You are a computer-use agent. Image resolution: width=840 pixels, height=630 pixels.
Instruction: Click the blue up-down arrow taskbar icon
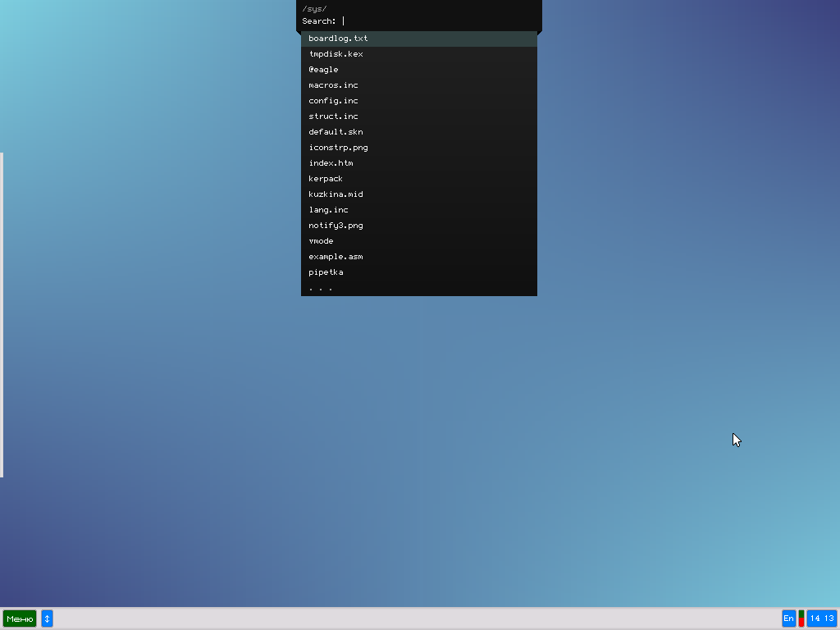47,619
